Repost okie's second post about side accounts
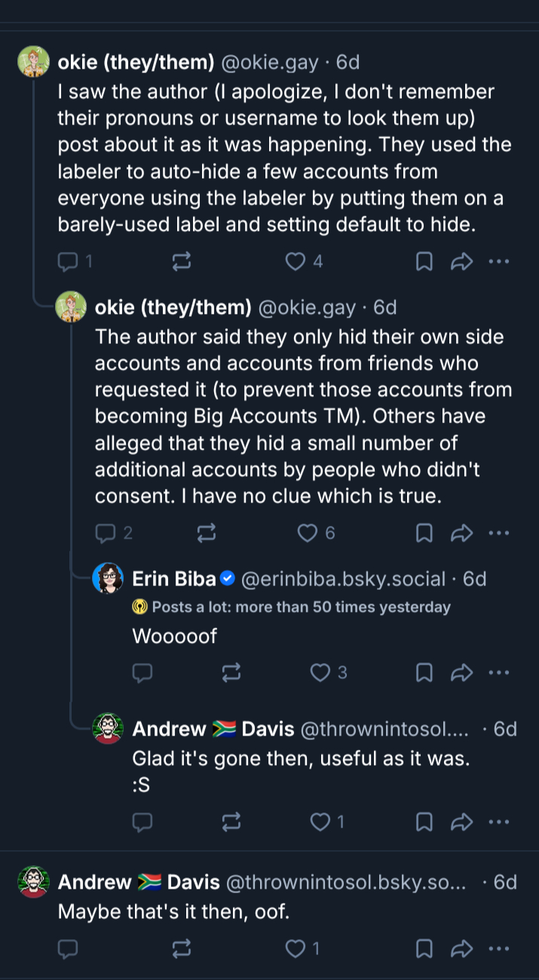 206,533
